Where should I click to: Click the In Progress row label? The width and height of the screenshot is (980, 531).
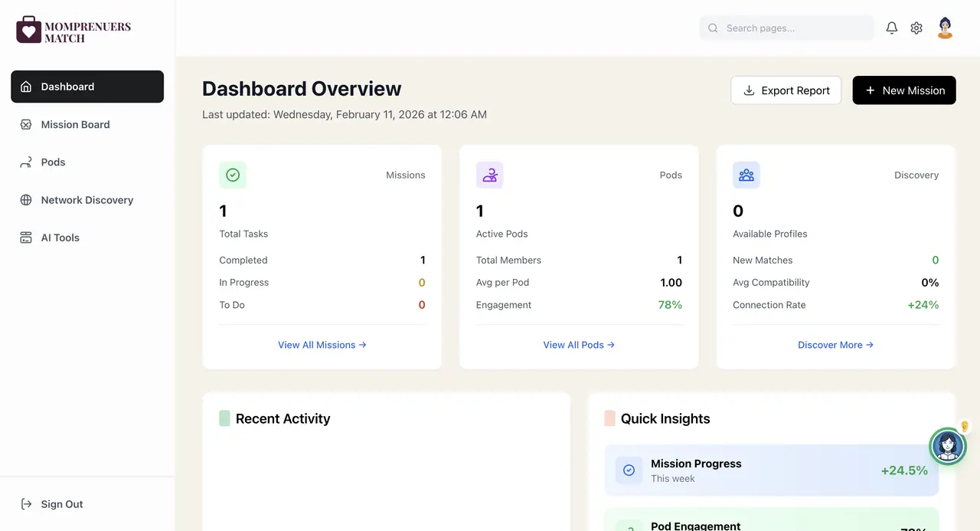coord(244,283)
